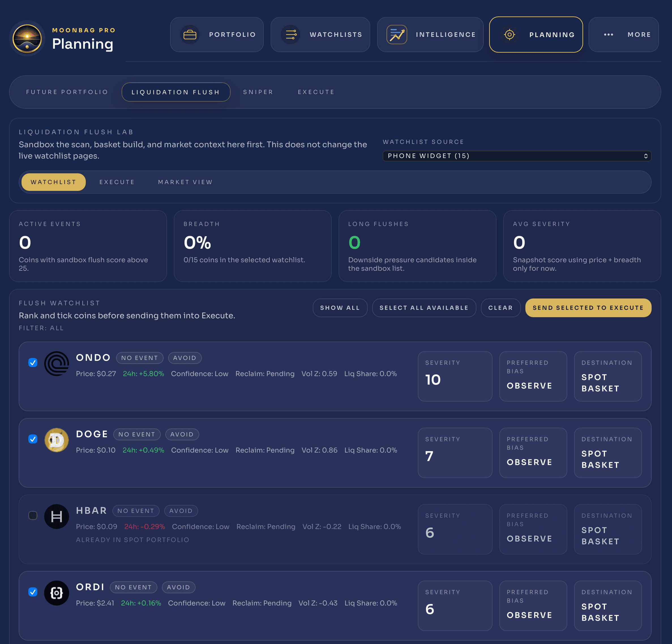Click the Select All Available button

coord(424,308)
